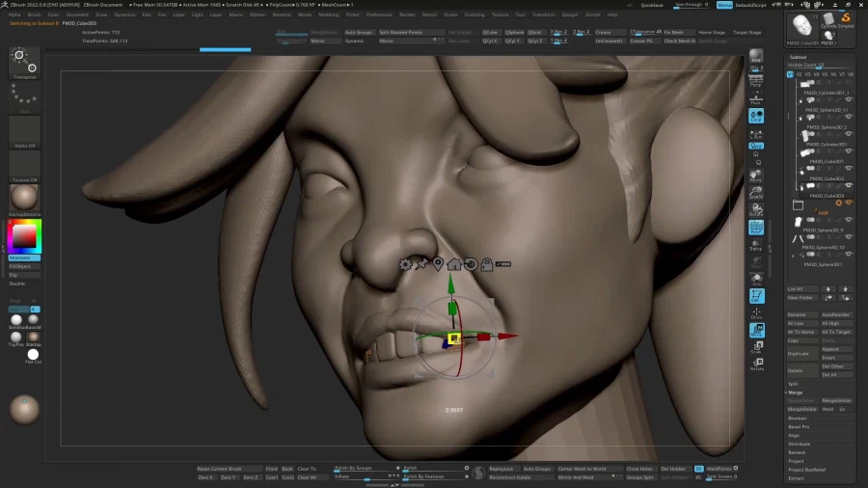The width and height of the screenshot is (868, 488).
Task: Click the Auto Groups button in top shelf
Action: [359, 32]
